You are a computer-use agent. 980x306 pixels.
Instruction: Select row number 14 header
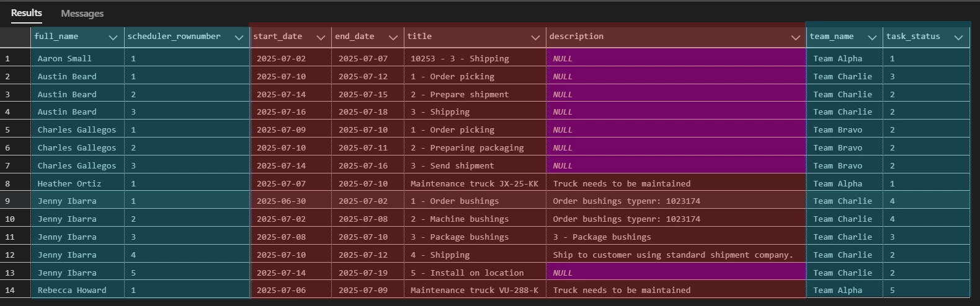(x=16, y=290)
